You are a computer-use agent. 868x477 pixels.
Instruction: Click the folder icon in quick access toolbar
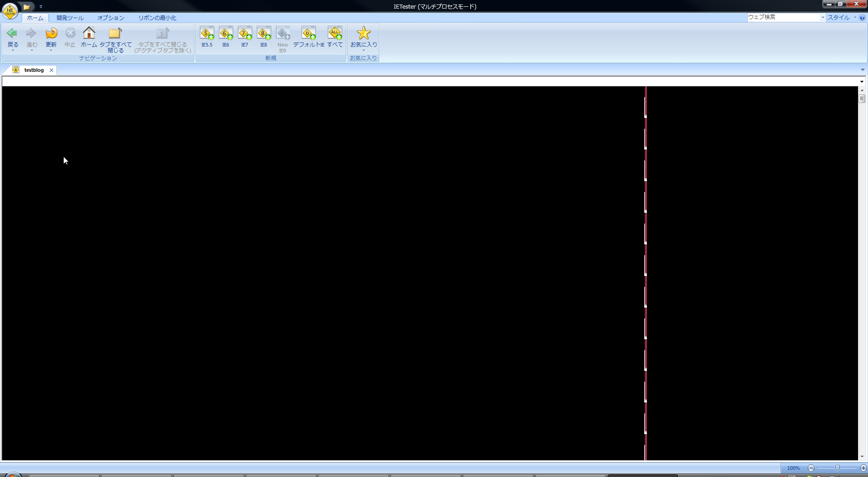(27, 7)
